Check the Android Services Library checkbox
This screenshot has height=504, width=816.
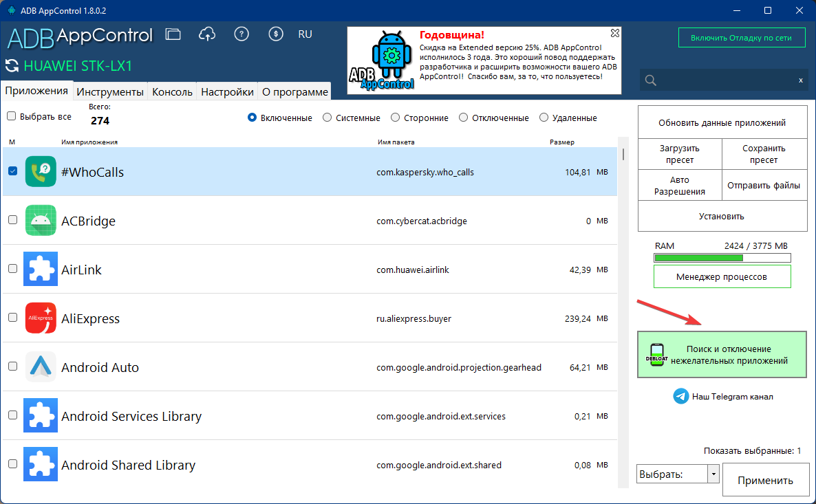click(x=13, y=415)
